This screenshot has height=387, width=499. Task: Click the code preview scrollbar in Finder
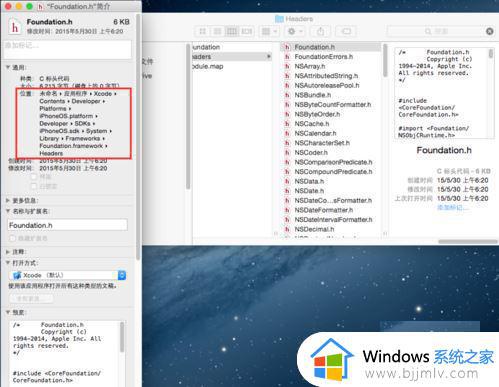[x=491, y=53]
